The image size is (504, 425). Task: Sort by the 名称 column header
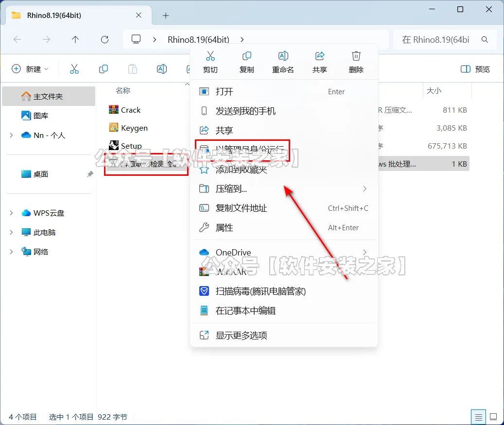(123, 91)
